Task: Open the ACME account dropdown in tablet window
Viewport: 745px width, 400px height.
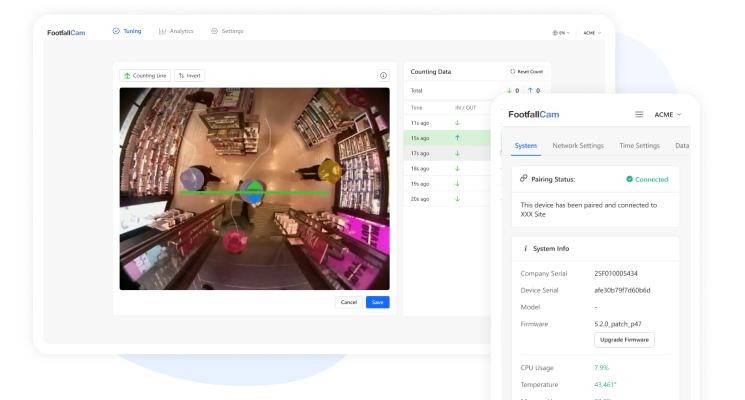Action: point(592,33)
